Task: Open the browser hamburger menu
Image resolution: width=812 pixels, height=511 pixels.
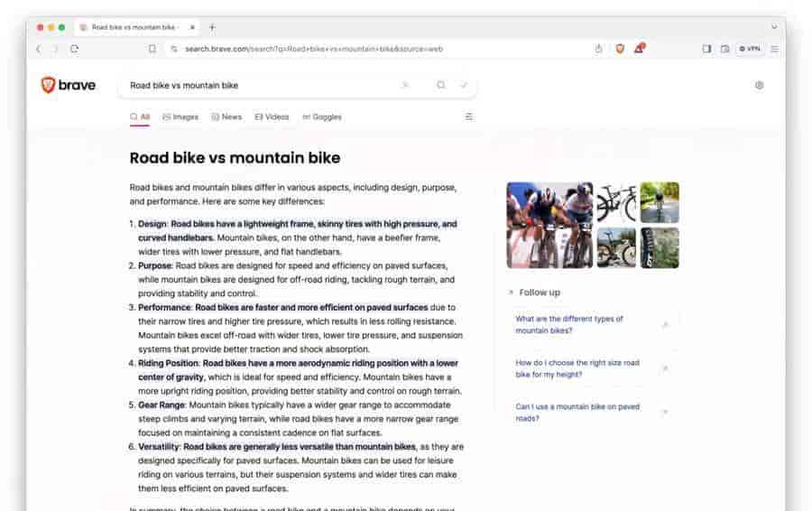Action: (775, 49)
